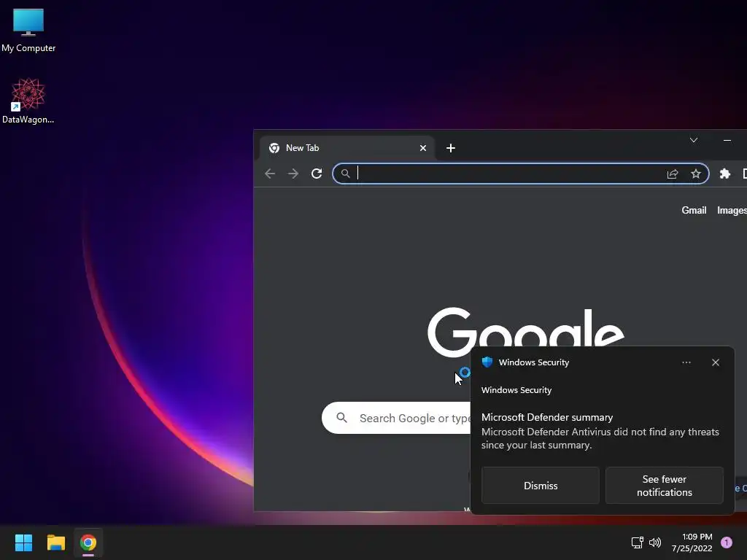
Task: Click the magnifier icon in Google search box
Action: tap(341, 418)
